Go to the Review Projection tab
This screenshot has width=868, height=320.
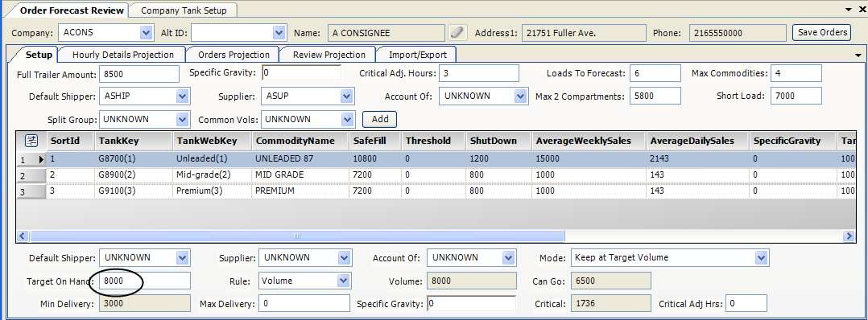point(329,55)
